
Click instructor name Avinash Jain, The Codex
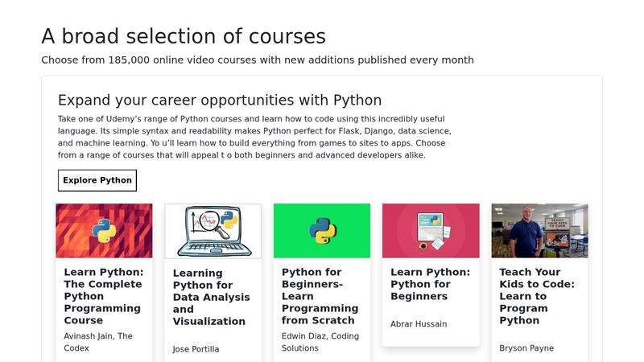[x=98, y=341]
